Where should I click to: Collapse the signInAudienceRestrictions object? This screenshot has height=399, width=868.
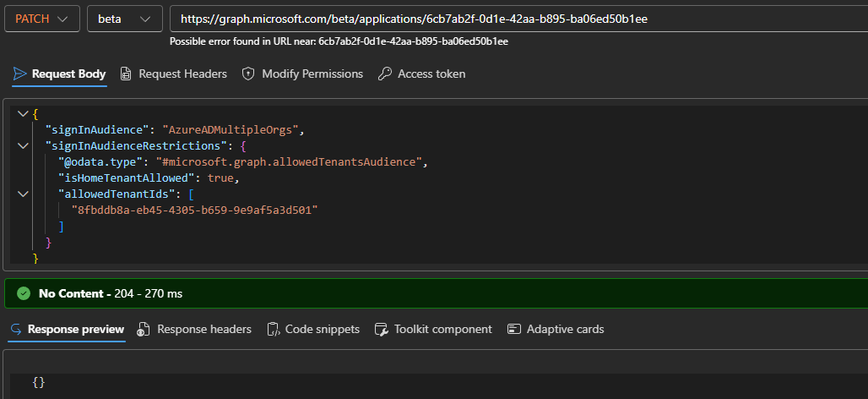point(22,145)
